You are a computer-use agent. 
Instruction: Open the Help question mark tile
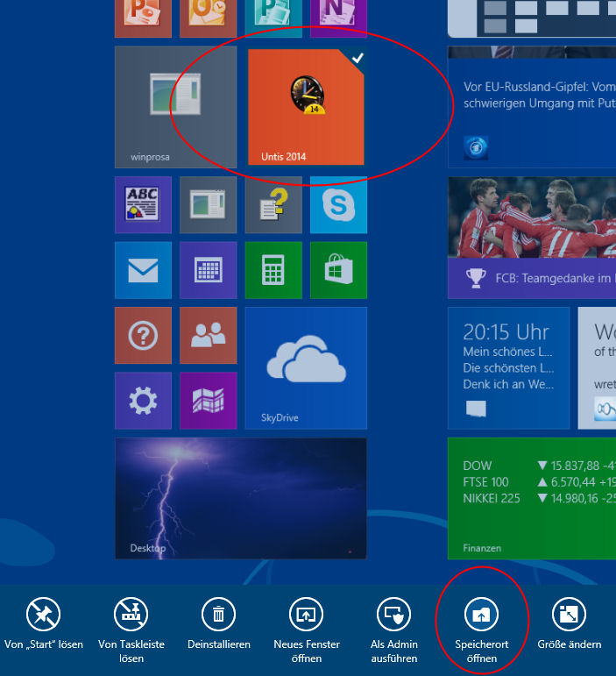[143, 335]
